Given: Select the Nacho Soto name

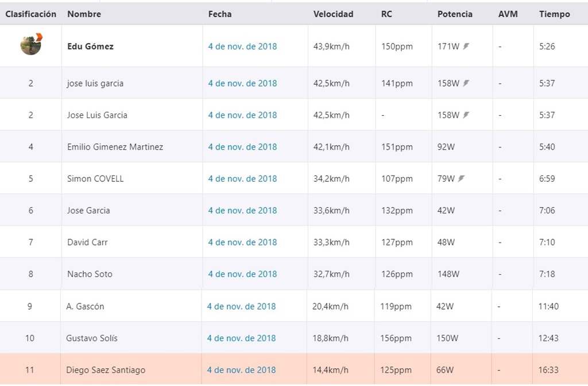Looking at the screenshot, I should [x=90, y=274].
